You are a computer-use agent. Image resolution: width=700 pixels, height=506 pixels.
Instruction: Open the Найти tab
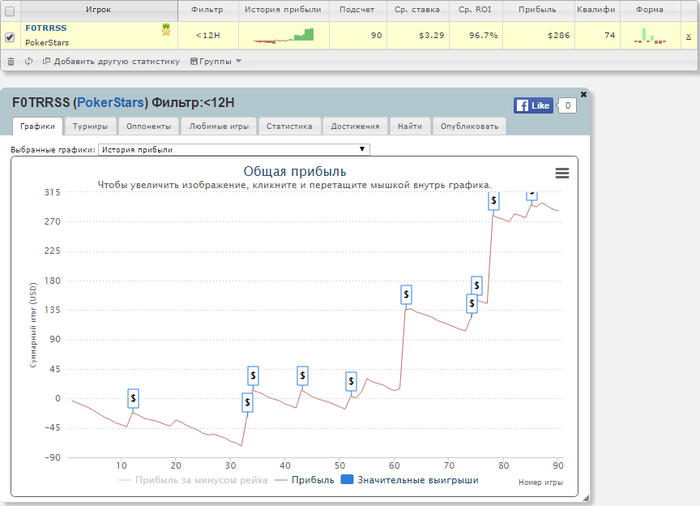(x=410, y=126)
